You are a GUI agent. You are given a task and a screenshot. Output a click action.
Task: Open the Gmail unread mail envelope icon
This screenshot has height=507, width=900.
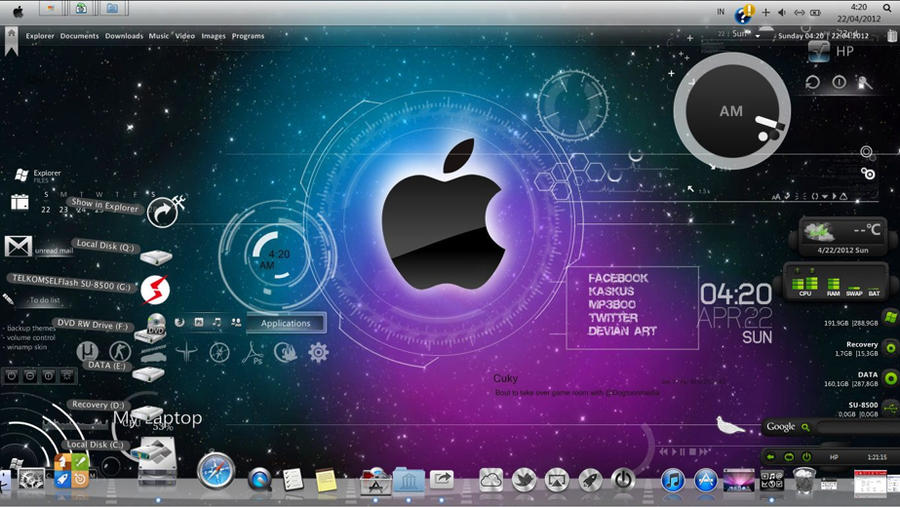[x=18, y=246]
